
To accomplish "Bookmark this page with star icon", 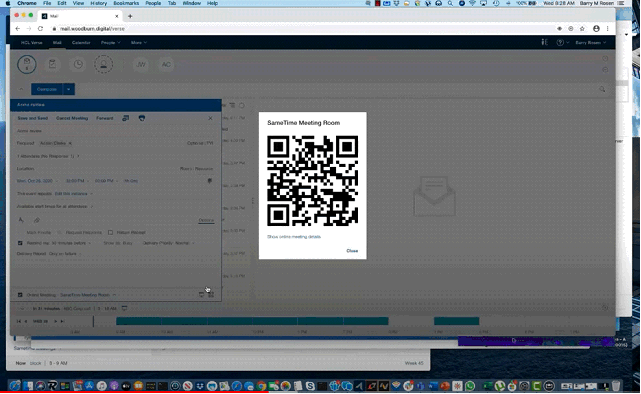I will [x=582, y=29].
